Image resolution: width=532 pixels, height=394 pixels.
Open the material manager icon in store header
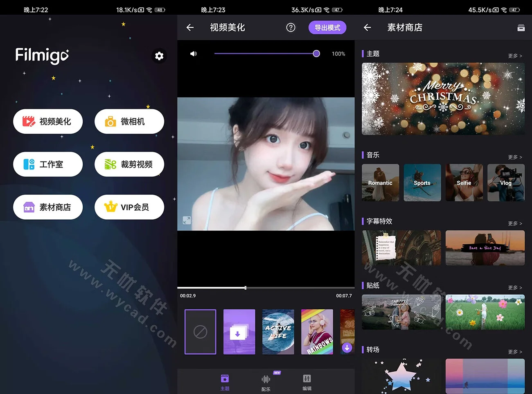click(x=521, y=27)
